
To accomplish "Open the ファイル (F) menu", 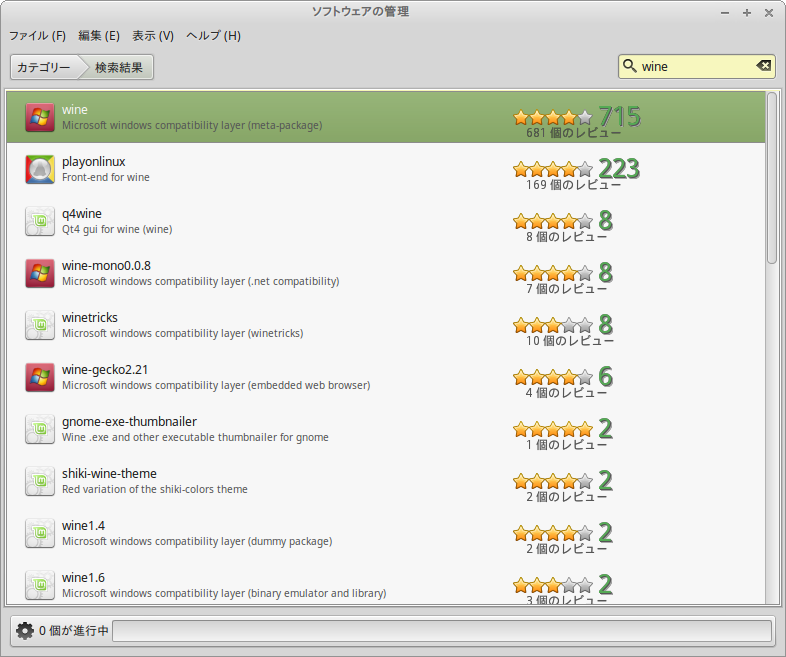I will click(38, 36).
